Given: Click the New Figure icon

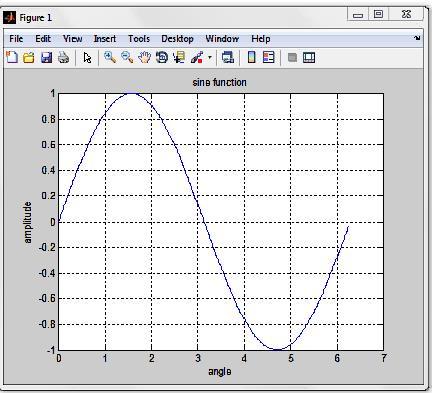Looking at the screenshot, I should (12, 57).
